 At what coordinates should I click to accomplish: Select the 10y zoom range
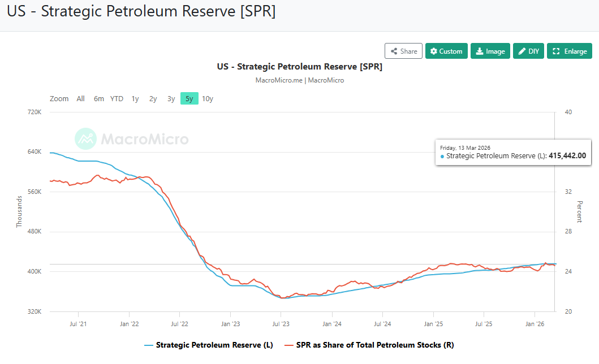208,99
